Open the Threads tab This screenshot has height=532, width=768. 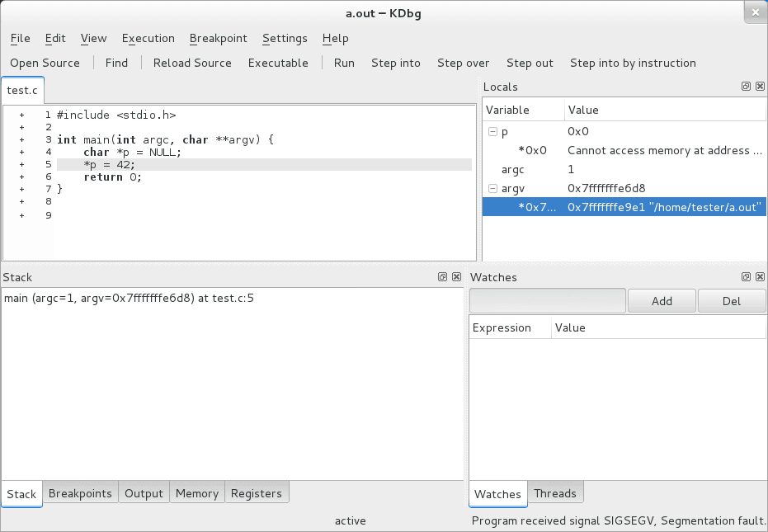click(555, 493)
